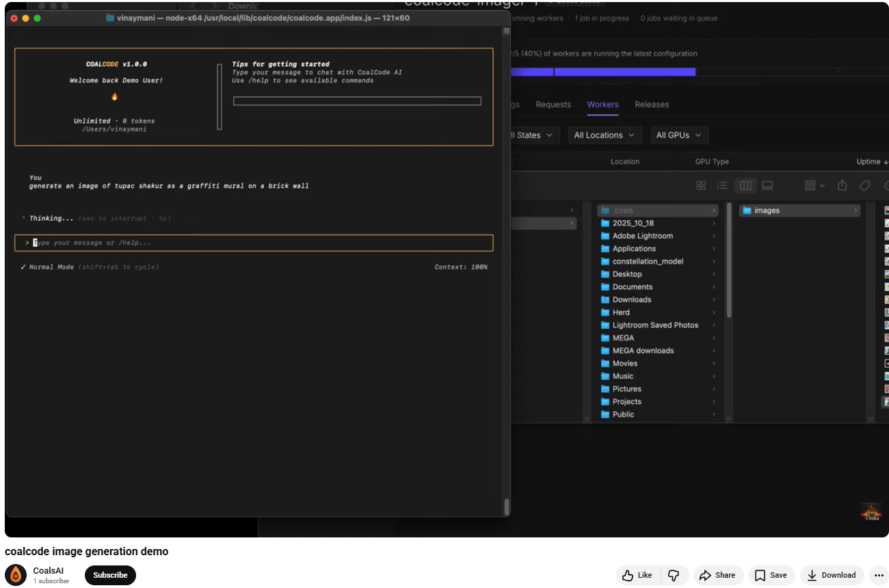Image resolution: width=889 pixels, height=588 pixels.
Task: Switch Finder to icon view
Action: click(x=701, y=185)
